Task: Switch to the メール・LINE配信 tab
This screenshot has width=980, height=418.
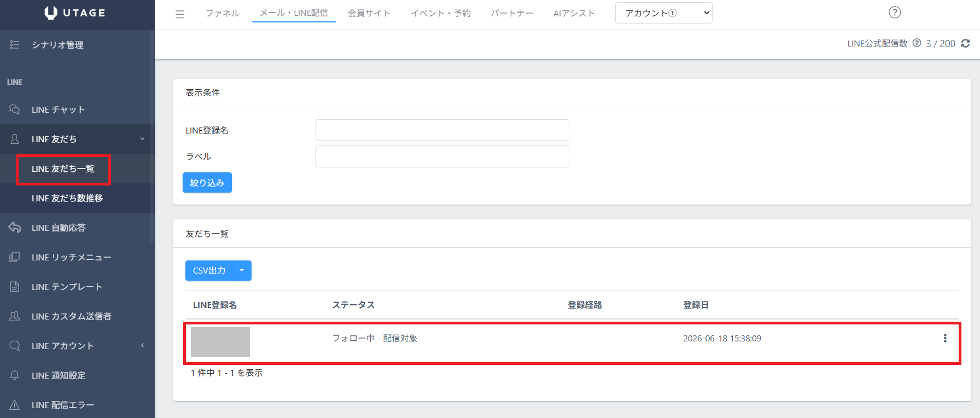Action: point(294,13)
